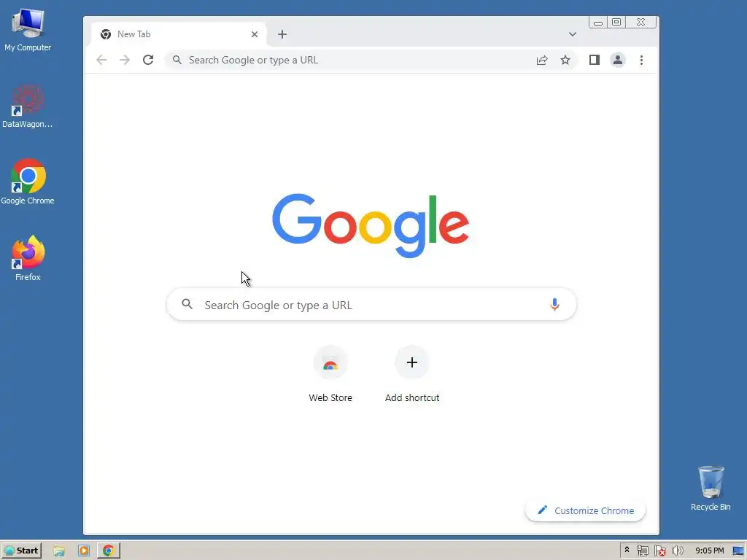Select the My Computer desktop icon
Viewport: 747px width, 560px height.
click(28, 29)
